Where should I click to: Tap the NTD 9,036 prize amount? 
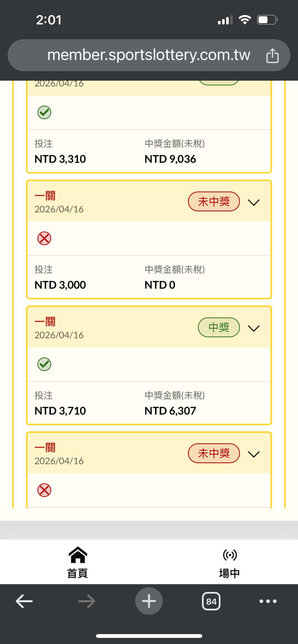pyautogui.click(x=170, y=159)
